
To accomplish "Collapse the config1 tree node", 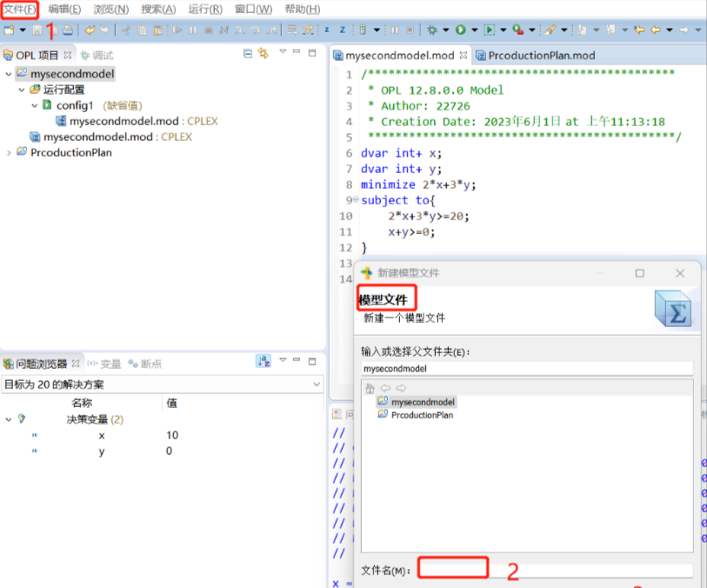I will (35, 105).
